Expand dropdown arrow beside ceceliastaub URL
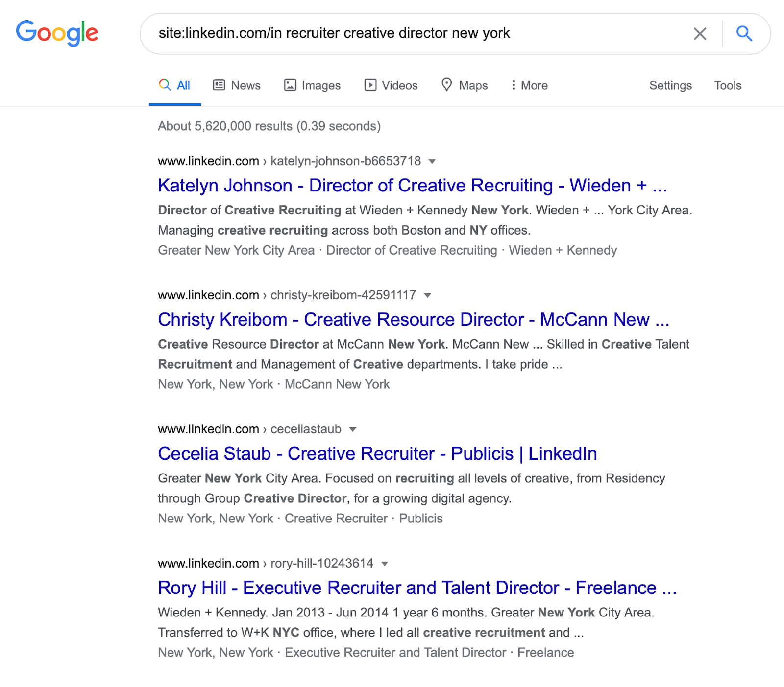The image size is (784, 687). (x=353, y=429)
